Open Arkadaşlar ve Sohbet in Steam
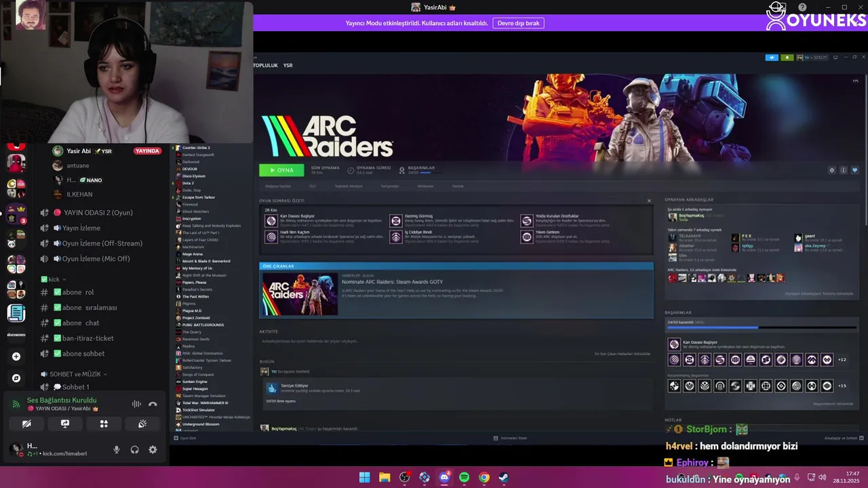868x488 pixels. tap(843, 439)
